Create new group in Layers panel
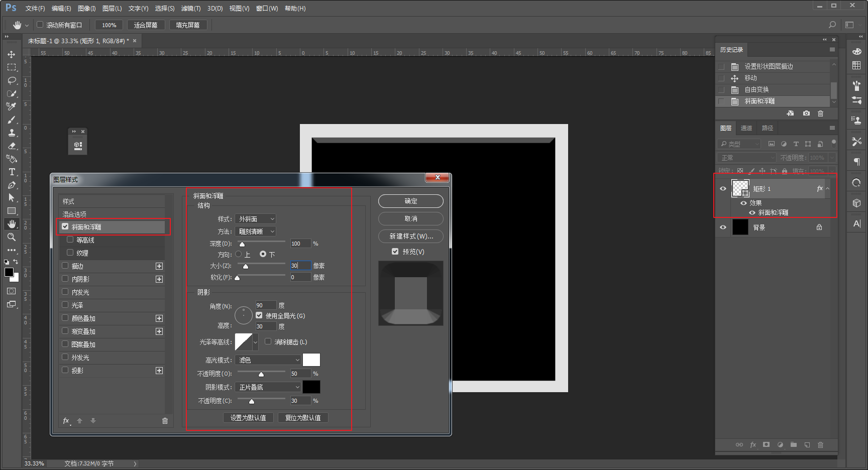The image size is (868, 470). tap(793, 445)
